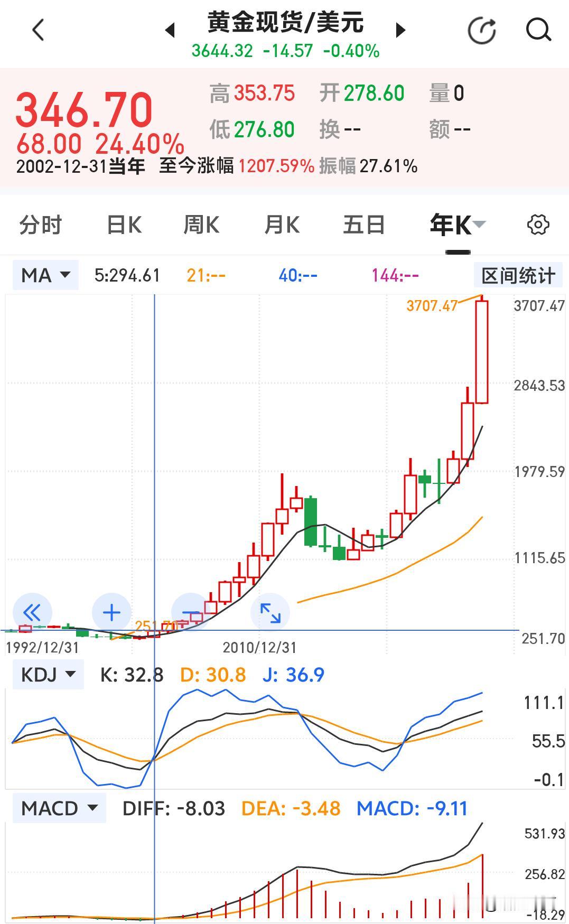Viewport: 569px width, 924px height.
Task: Zoom out chart with minus button
Action: (191, 613)
